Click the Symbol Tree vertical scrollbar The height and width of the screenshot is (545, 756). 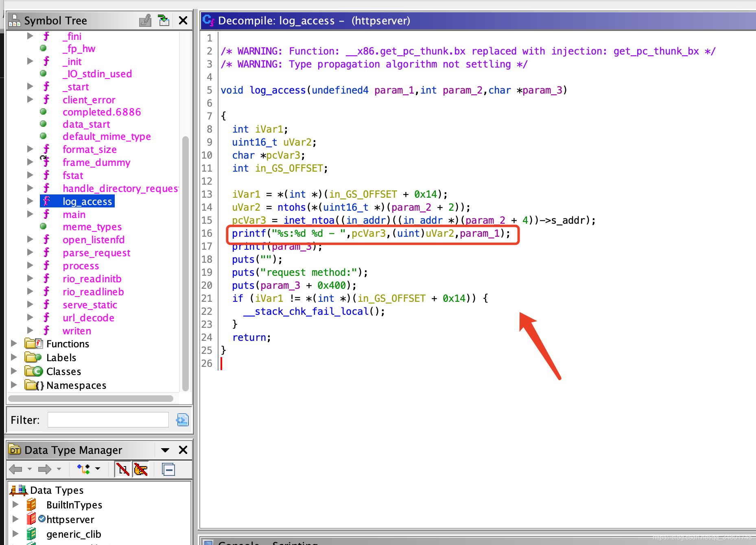click(186, 264)
